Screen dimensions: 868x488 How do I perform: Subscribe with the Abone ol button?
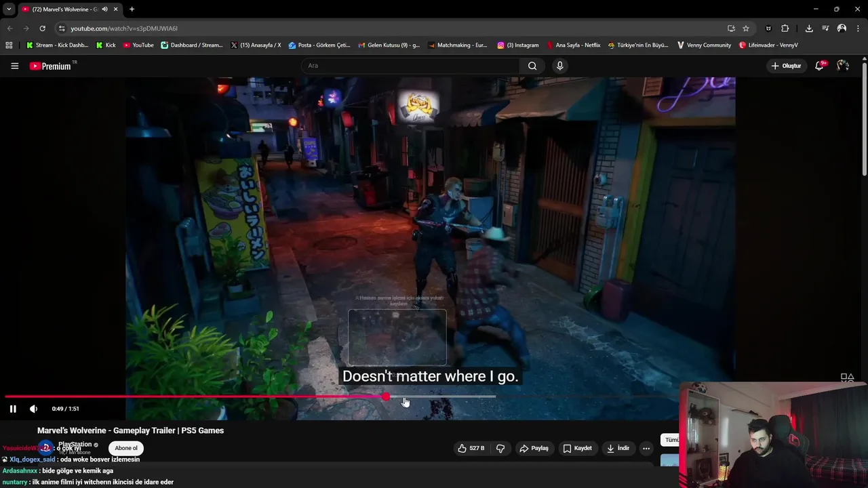(x=126, y=448)
